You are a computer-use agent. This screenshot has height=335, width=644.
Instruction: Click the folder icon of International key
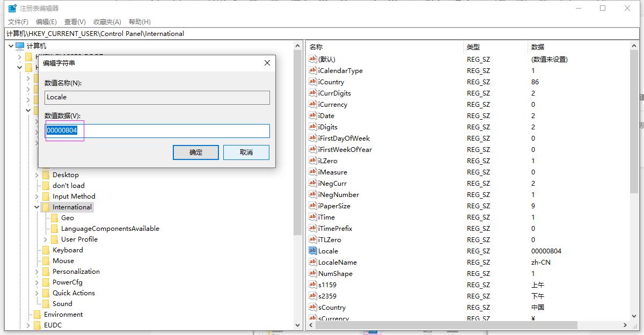pos(45,207)
